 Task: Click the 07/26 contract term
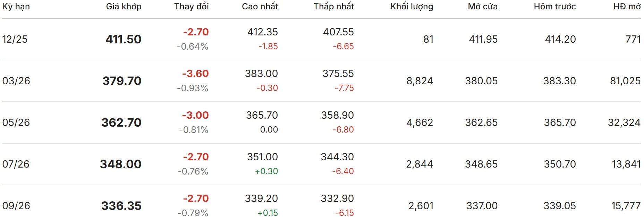16,164
